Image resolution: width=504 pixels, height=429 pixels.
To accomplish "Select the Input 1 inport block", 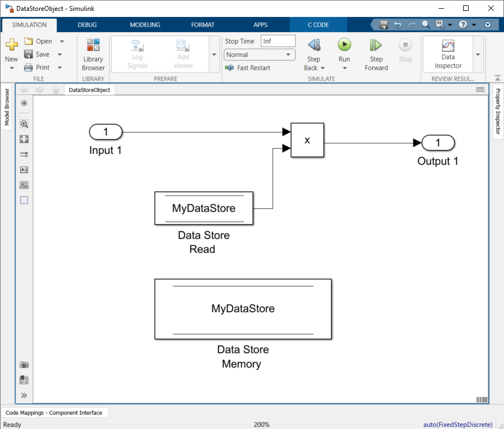I will click(106, 132).
